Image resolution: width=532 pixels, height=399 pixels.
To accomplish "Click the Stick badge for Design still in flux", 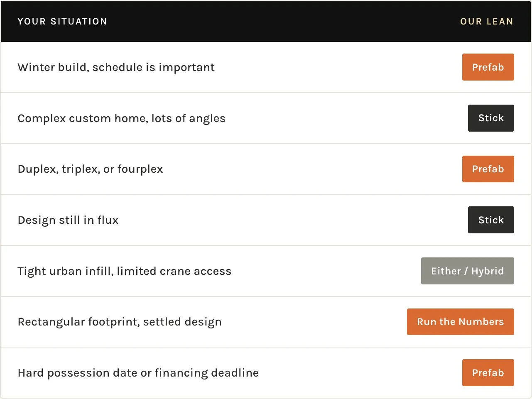I will [490, 220].
